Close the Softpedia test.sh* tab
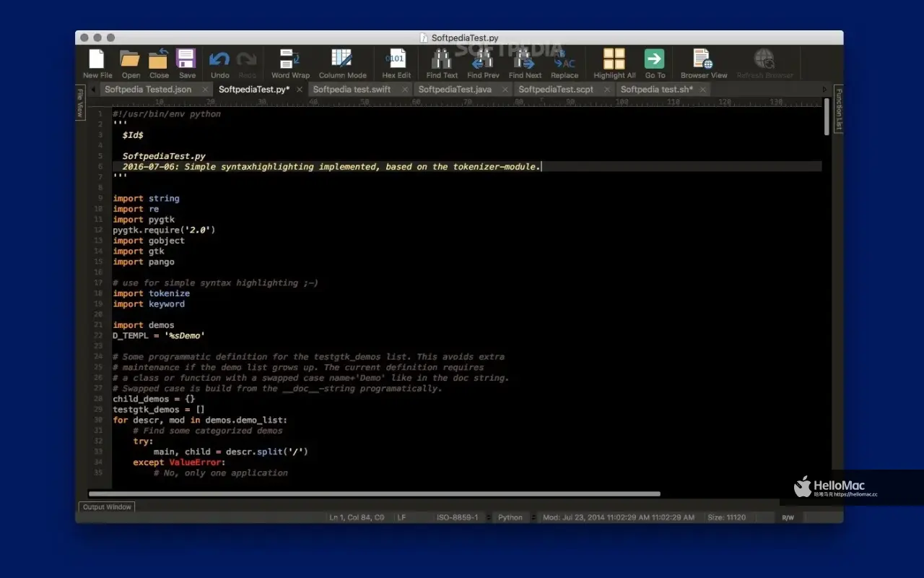Image resolution: width=924 pixels, height=578 pixels. (x=702, y=90)
